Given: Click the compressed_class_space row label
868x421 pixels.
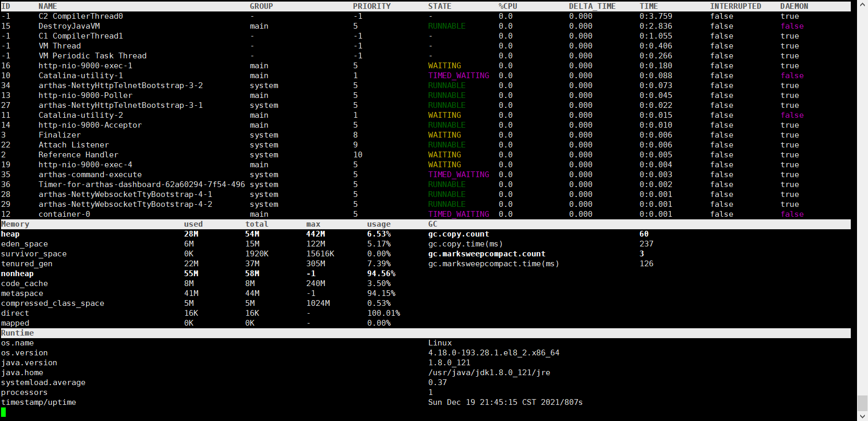Looking at the screenshot, I should (53, 303).
